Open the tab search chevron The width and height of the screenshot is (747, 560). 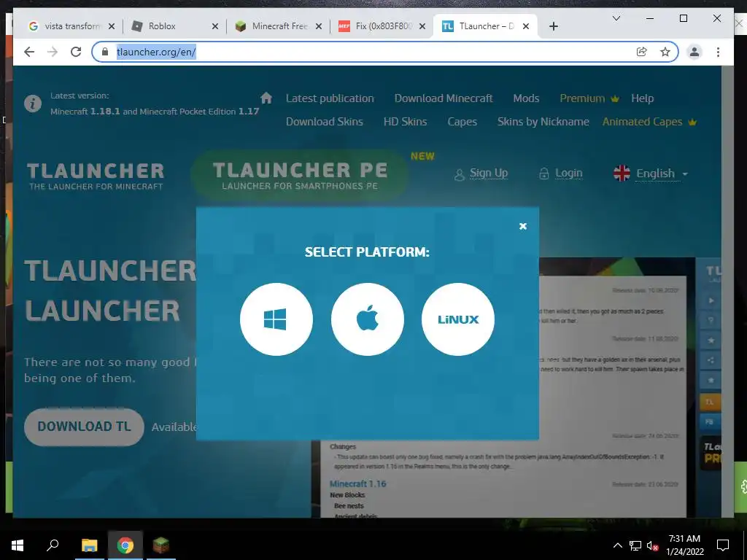coord(616,18)
